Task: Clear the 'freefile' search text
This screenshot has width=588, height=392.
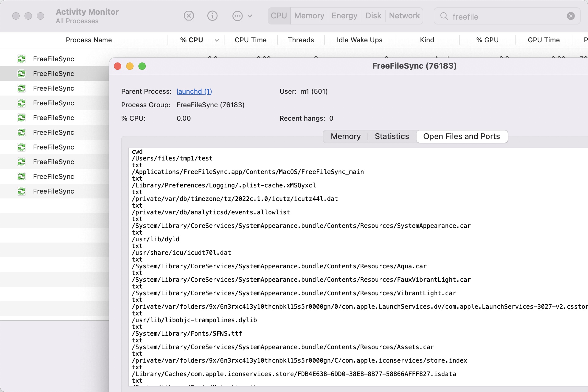Action: pos(571,16)
